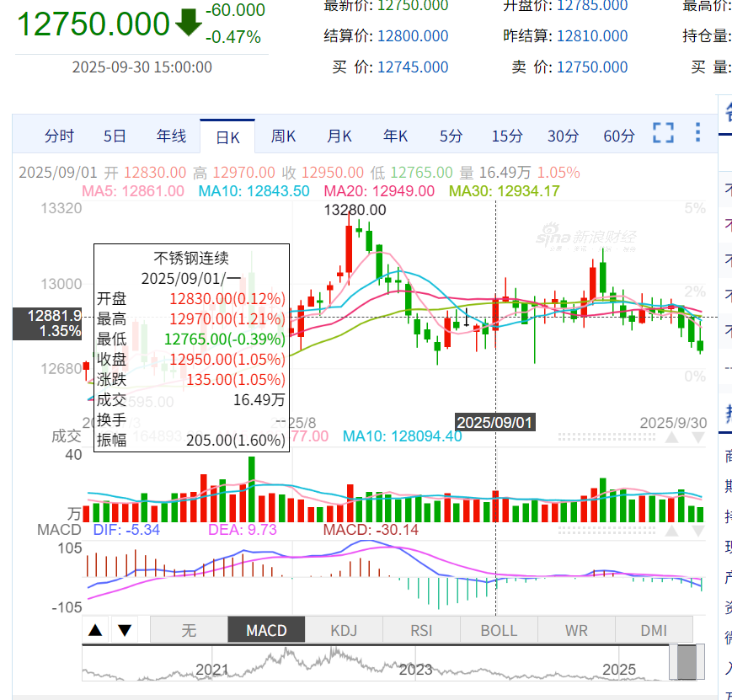Viewport: 732px width, 700px height.
Task: Switch to the 年线 tab
Action: pyautogui.click(x=171, y=136)
